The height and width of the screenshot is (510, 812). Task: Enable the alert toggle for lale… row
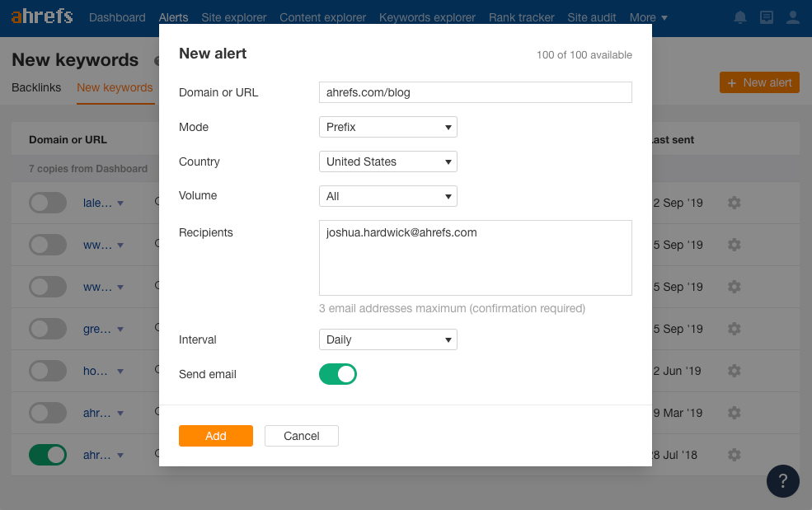(x=48, y=203)
